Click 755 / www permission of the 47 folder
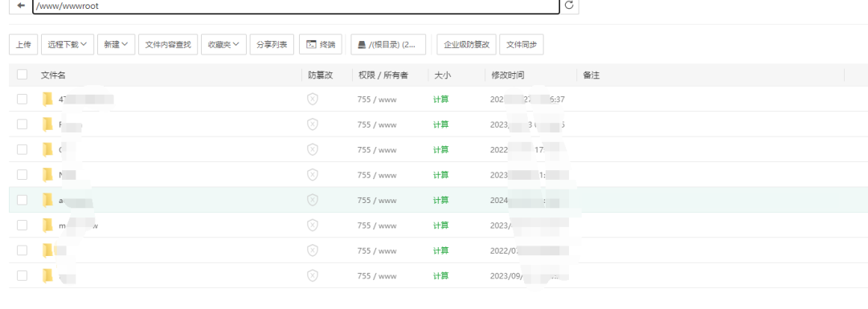Viewport: 868px width, 309px height. coord(377,100)
